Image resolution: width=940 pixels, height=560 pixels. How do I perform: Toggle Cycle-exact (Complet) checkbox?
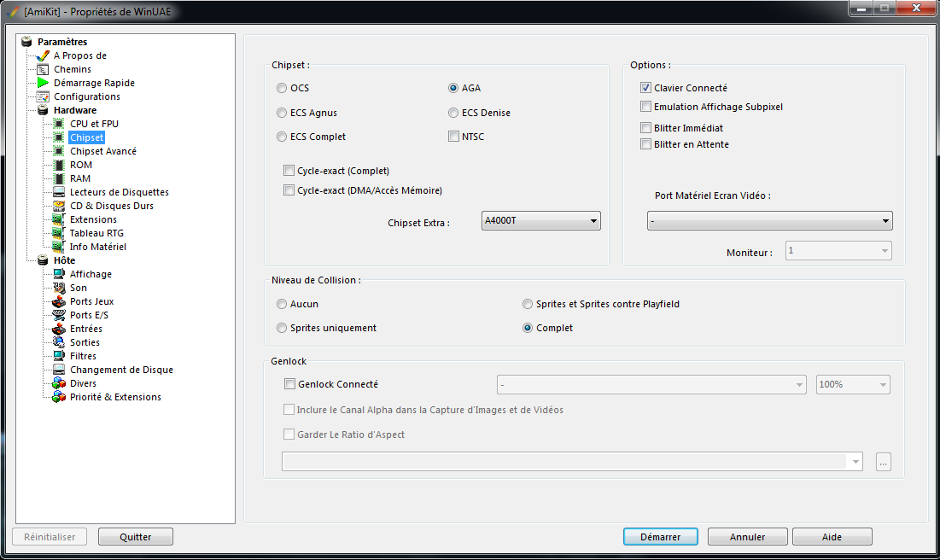click(289, 171)
